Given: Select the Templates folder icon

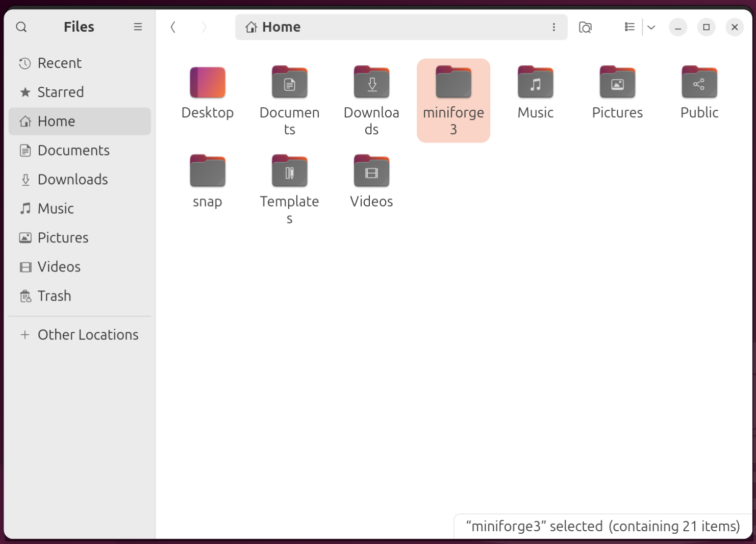Looking at the screenshot, I should point(290,171).
